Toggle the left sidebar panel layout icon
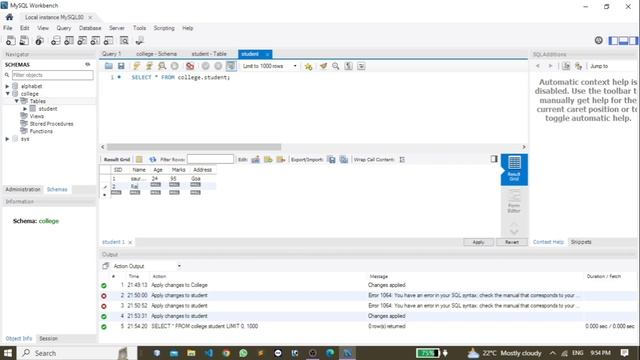Screen dimensions: 640x360 click(x=613, y=40)
